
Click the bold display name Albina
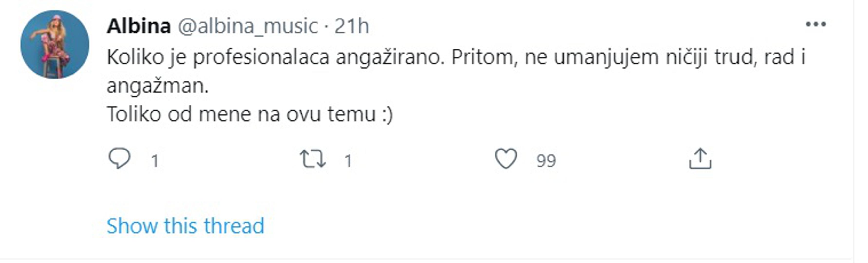(x=139, y=26)
